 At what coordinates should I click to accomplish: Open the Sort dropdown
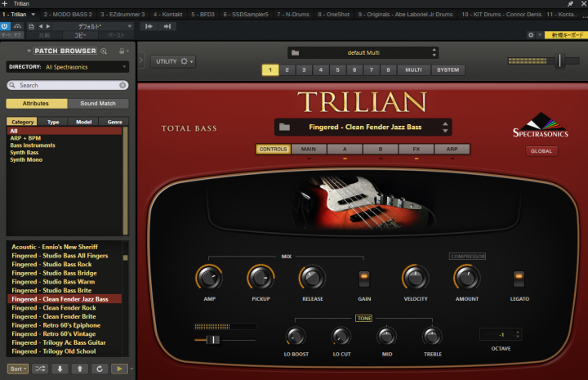(x=18, y=369)
